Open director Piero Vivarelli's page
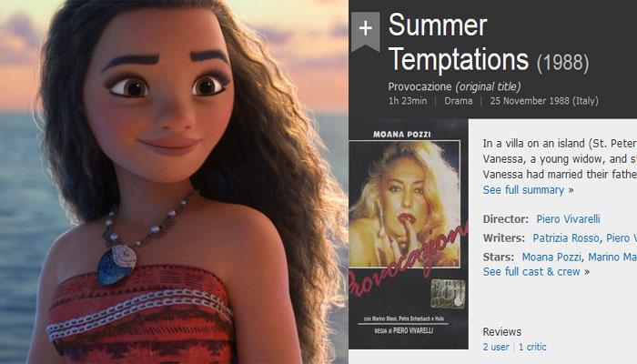 pyautogui.click(x=568, y=219)
